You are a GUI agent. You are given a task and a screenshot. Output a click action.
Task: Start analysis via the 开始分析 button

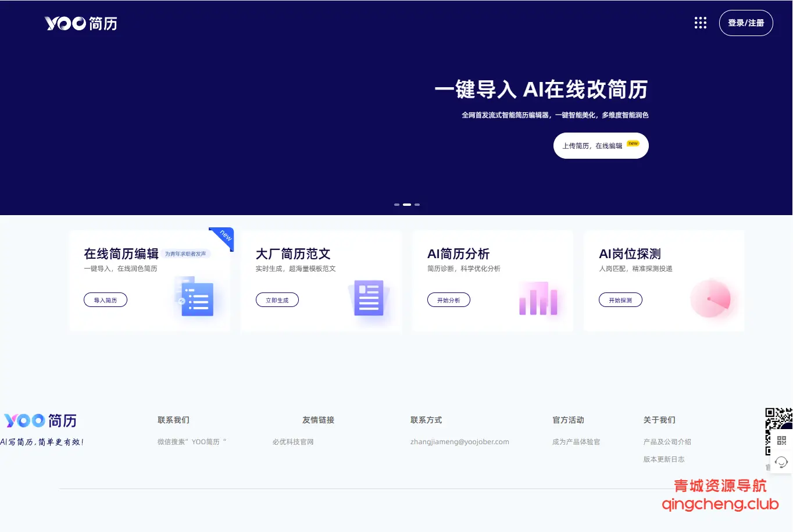point(448,299)
